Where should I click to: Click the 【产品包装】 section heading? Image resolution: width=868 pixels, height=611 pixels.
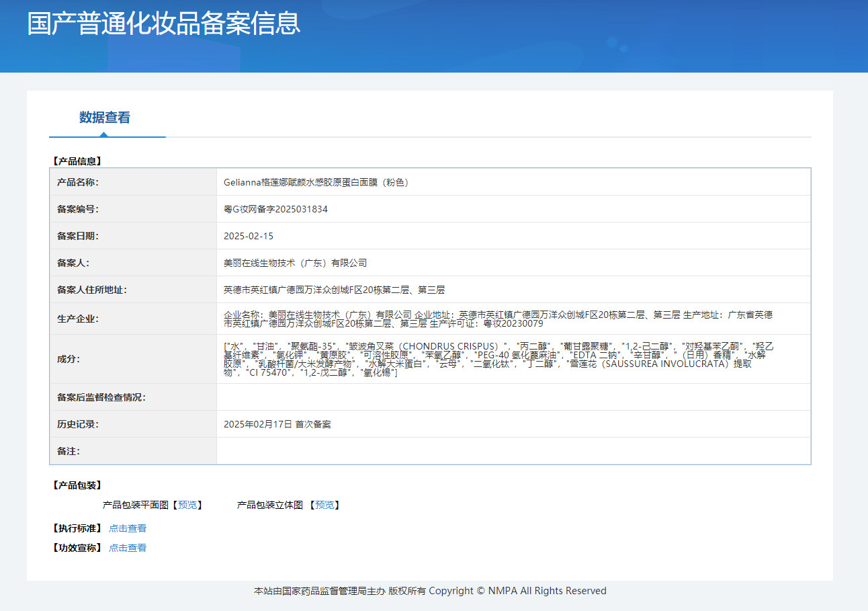pyautogui.click(x=77, y=485)
